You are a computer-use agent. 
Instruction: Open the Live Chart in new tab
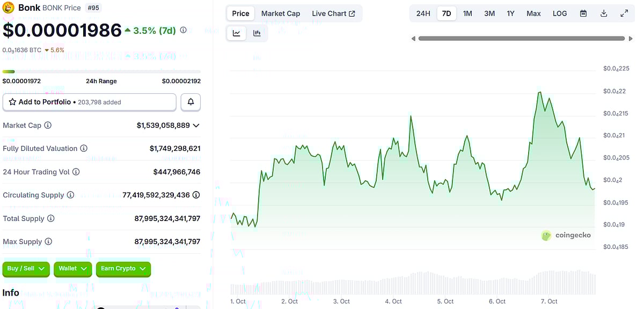(x=334, y=13)
